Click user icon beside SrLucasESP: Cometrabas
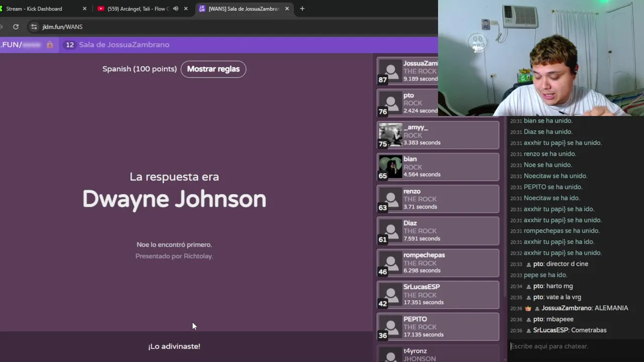This screenshot has height=362, width=644. click(528, 330)
